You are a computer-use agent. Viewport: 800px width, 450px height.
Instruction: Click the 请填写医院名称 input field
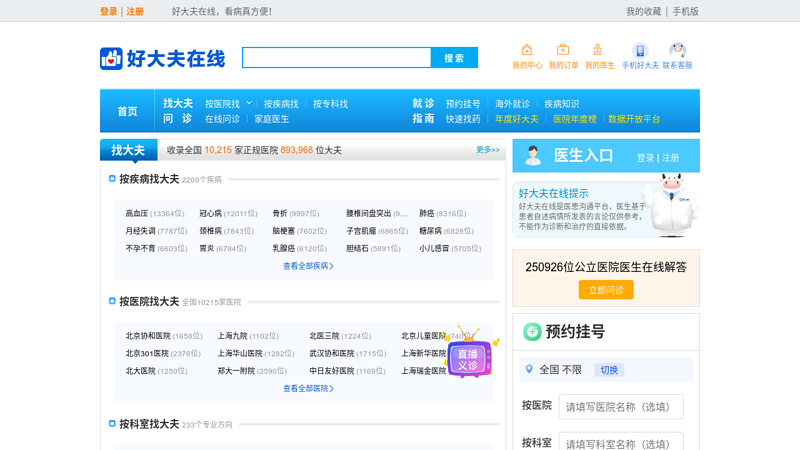pyautogui.click(x=621, y=407)
